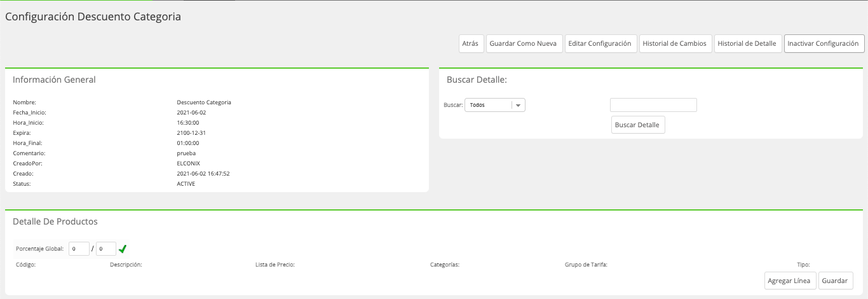
Task: Click Inactivar Configuración button
Action: pos(823,43)
